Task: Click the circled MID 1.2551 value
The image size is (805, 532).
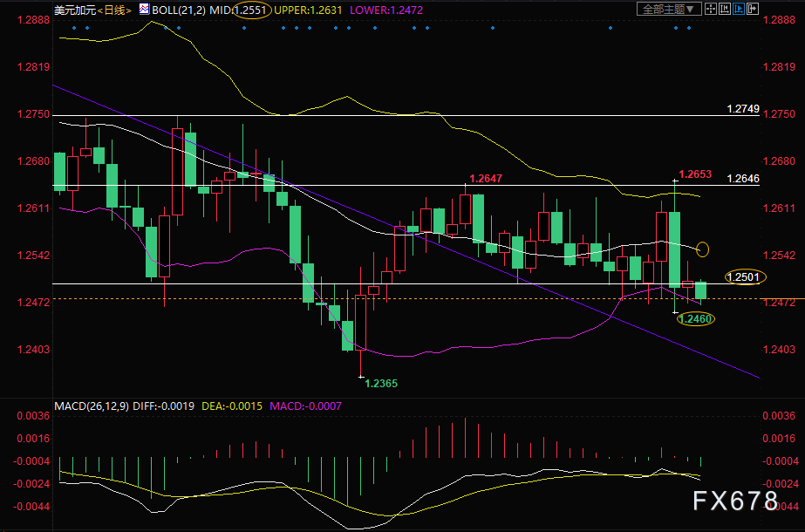Action: [251, 10]
